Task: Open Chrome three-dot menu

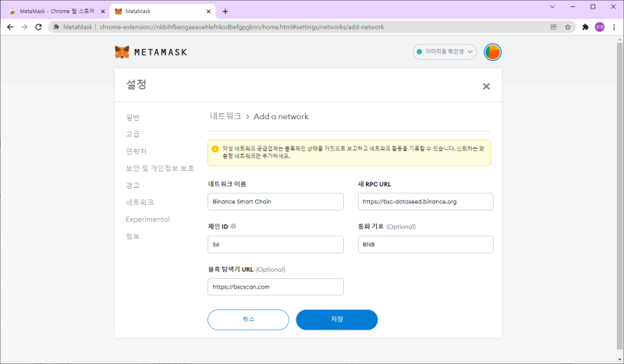Action: point(614,27)
